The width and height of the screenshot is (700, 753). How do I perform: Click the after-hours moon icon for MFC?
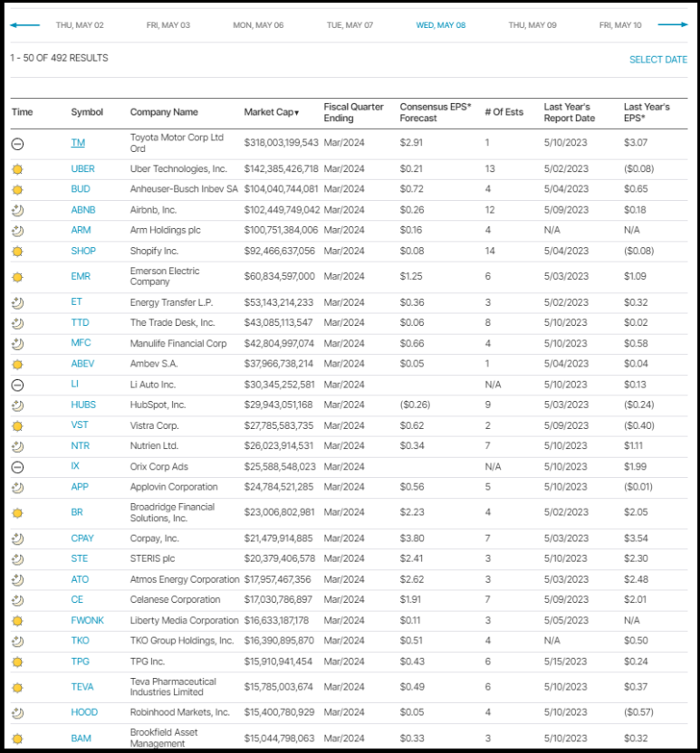coord(18,344)
